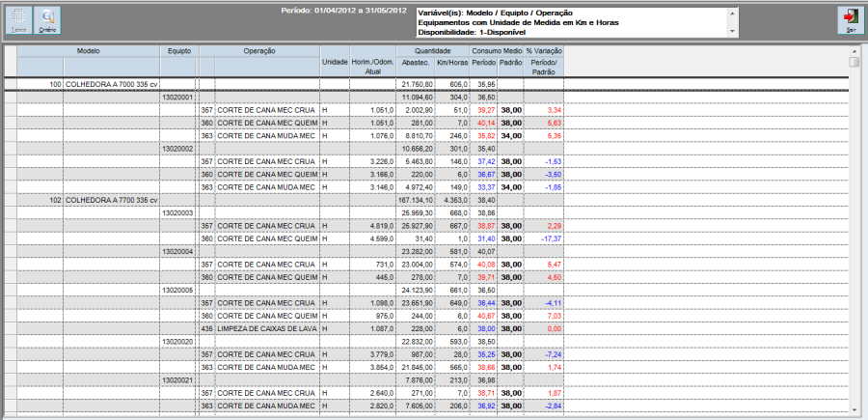Screen dimensions: 868x420
Task: Click the 23.651,90 abastecimento value
Action: pos(415,303)
